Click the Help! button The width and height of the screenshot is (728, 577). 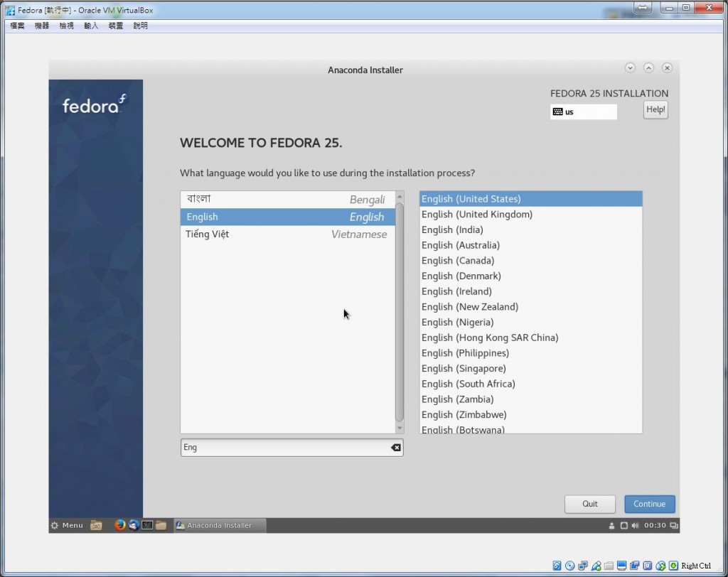655,109
